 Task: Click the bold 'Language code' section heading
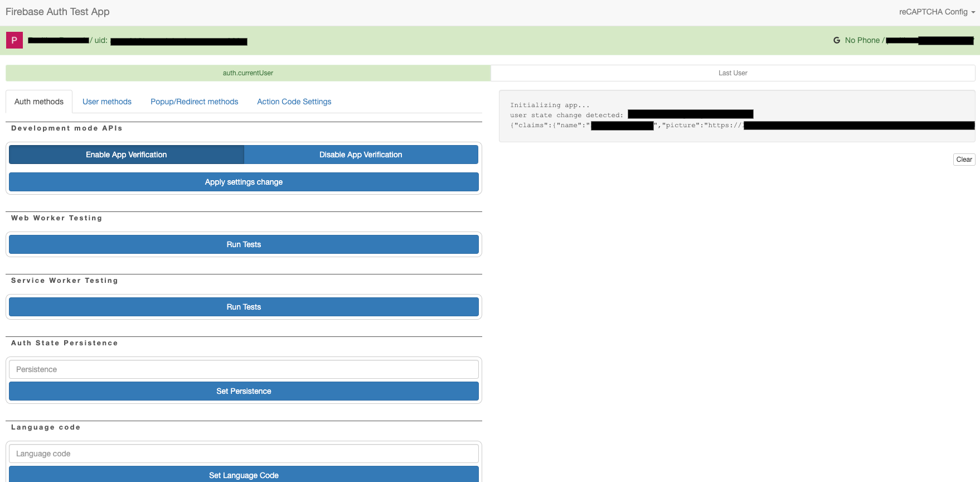coord(46,427)
